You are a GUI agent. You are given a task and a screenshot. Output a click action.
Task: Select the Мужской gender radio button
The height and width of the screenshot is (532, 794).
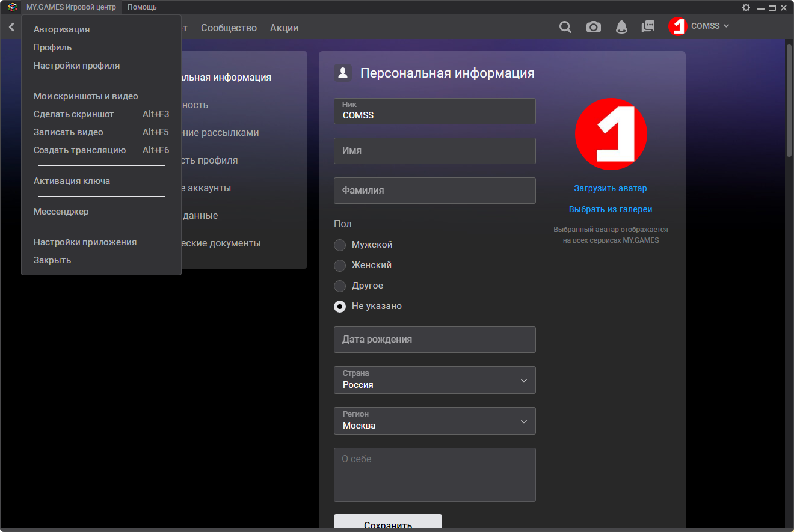pos(340,245)
